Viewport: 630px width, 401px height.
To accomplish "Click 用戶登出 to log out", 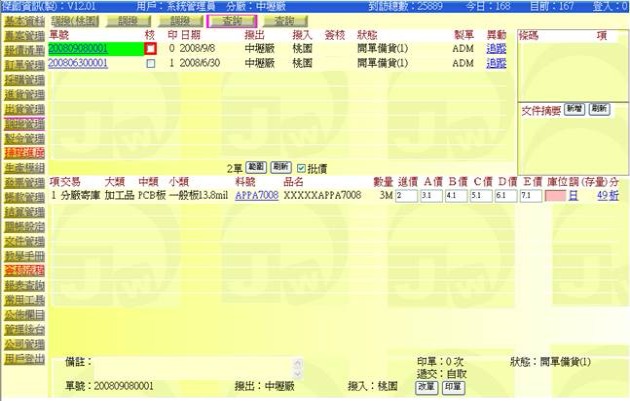I will 22,360.
